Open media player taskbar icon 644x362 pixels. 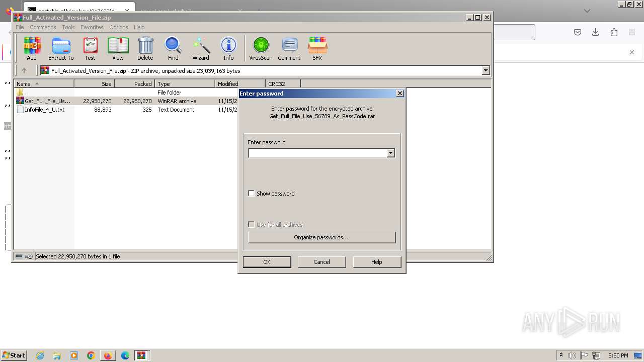point(74,355)
